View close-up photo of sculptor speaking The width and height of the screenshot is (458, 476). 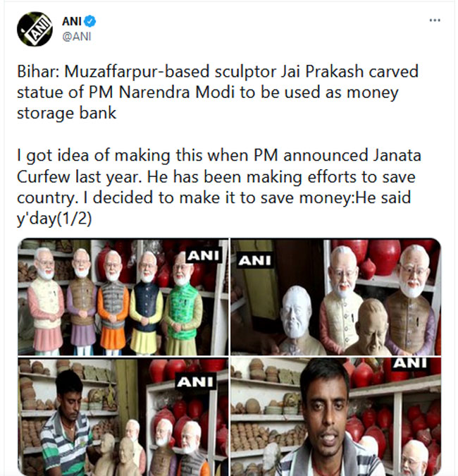click(336, 417)
